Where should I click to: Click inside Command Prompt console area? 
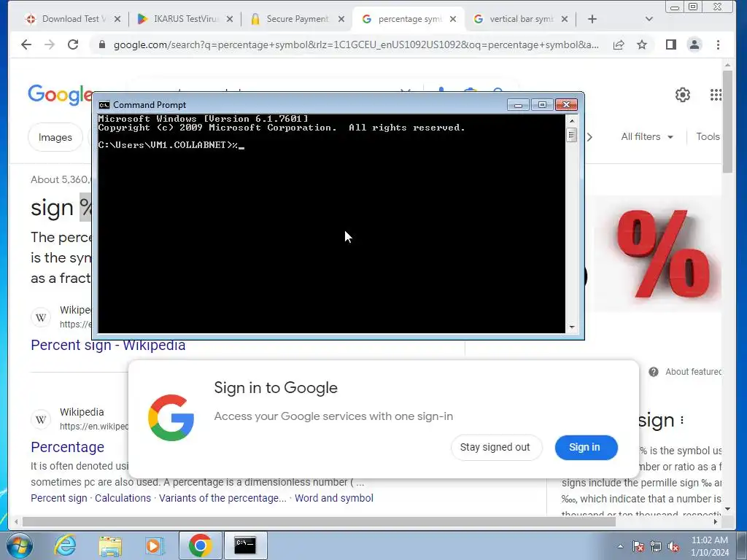pyautogui.click(x=331, y=224)
